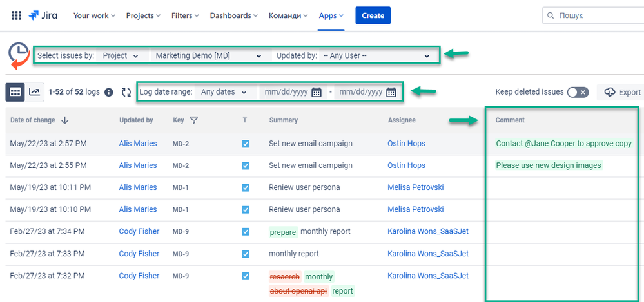
Task: Open Alis Maries link in 2:57 PM row
Action: coord(138,143)
